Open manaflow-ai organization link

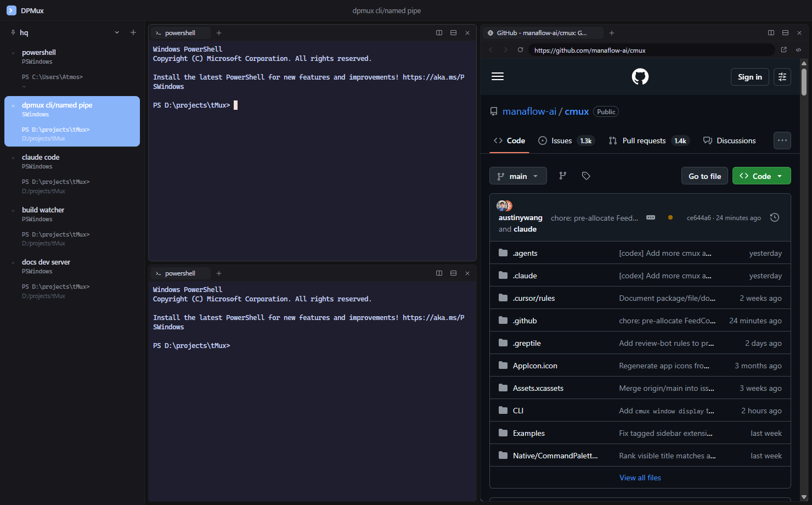[x=529, y=111]
